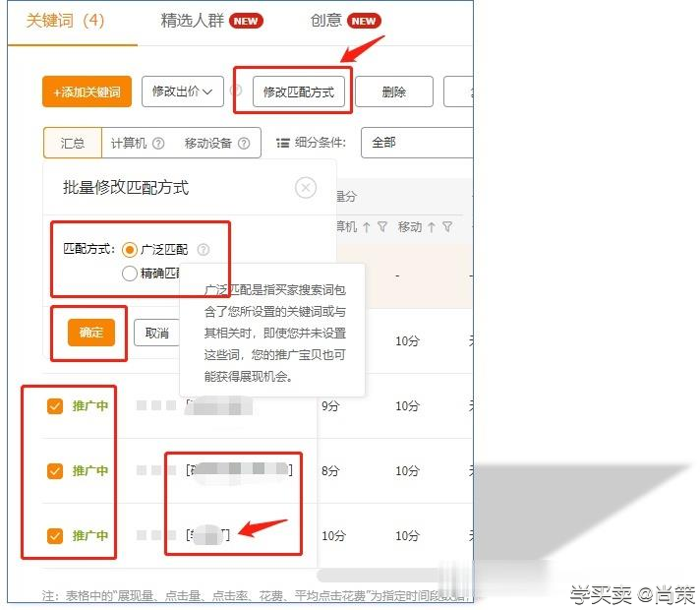
Task: Select the 移动设备 view tab
Action: [208, 143]
